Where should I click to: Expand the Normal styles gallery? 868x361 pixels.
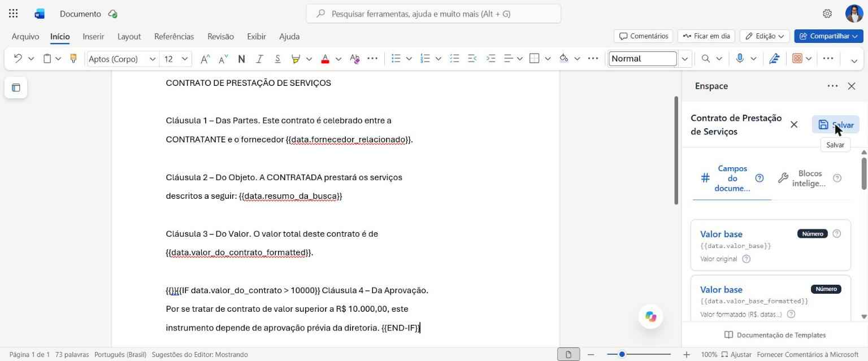click(x=685, y=59)
